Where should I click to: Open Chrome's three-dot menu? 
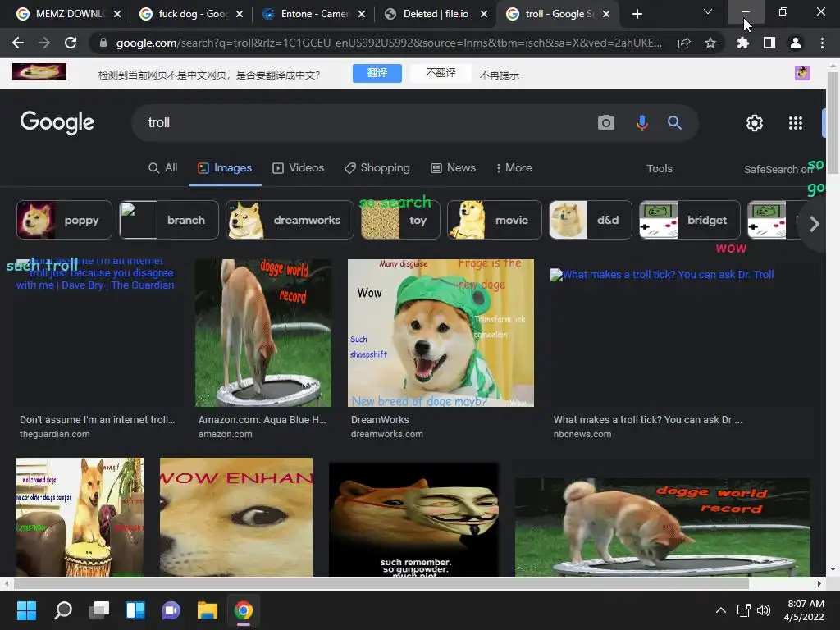(822, 43)
